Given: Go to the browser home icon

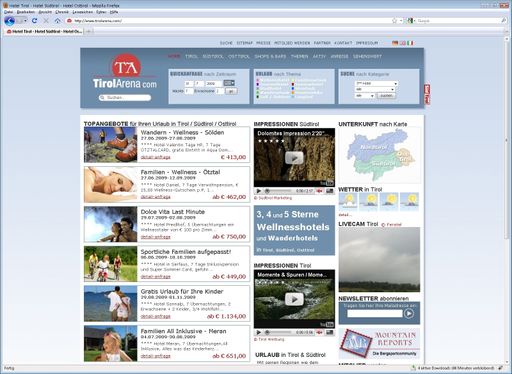Looking at the screenshot, I should [x=58, y=21].
